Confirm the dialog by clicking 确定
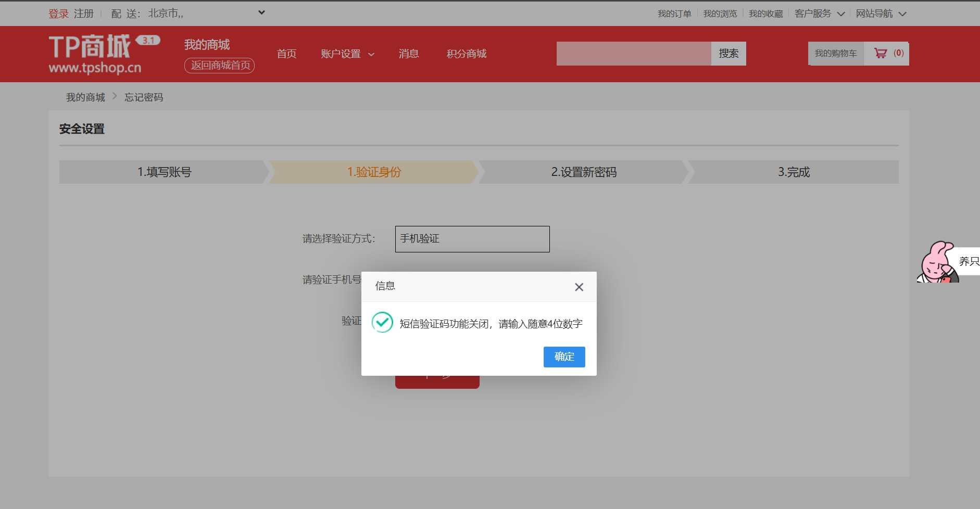The image size is (980, 509). pos(564,357)
